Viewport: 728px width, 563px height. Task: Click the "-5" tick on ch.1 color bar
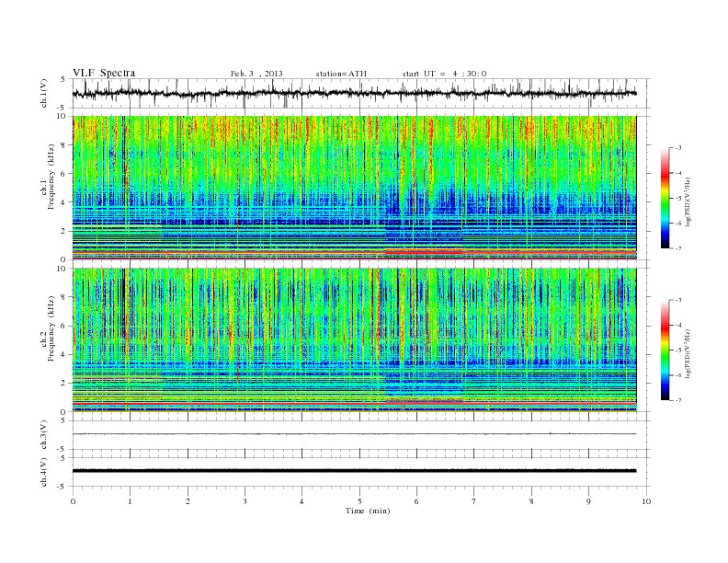click(x=677, y=199)
